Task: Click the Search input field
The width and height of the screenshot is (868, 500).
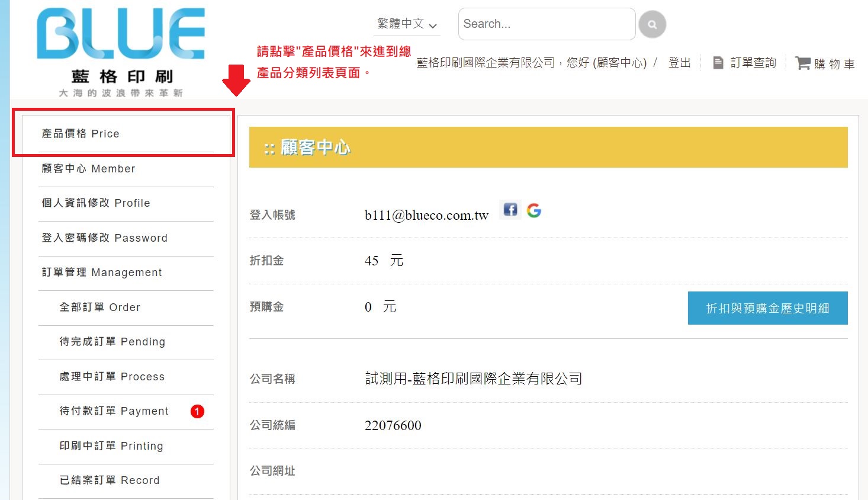Action: tap(546, 24)
